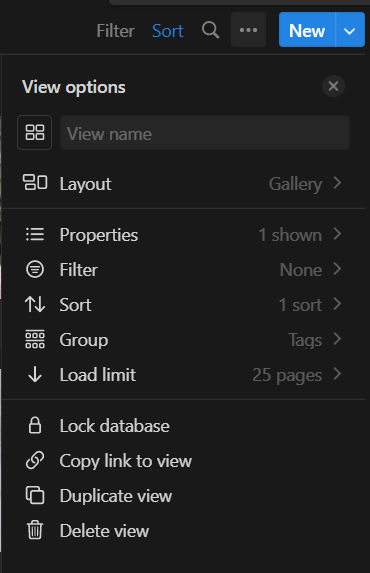Expand the Load limit row chevron
The width and height of the screenshot is (370, 573).
tap(337, 374)
